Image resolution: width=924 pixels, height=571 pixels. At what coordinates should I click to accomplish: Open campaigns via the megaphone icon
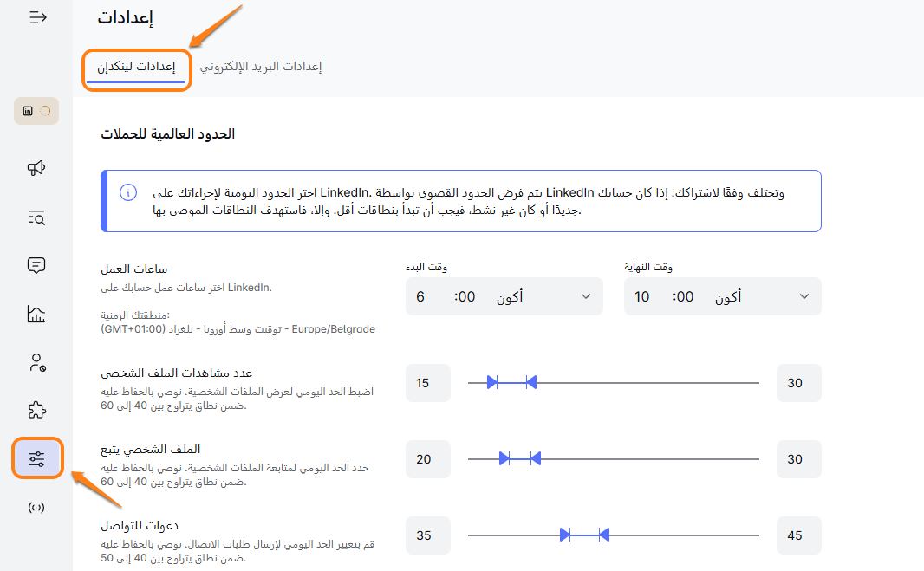pyautogui.click(x=36, y=168)
